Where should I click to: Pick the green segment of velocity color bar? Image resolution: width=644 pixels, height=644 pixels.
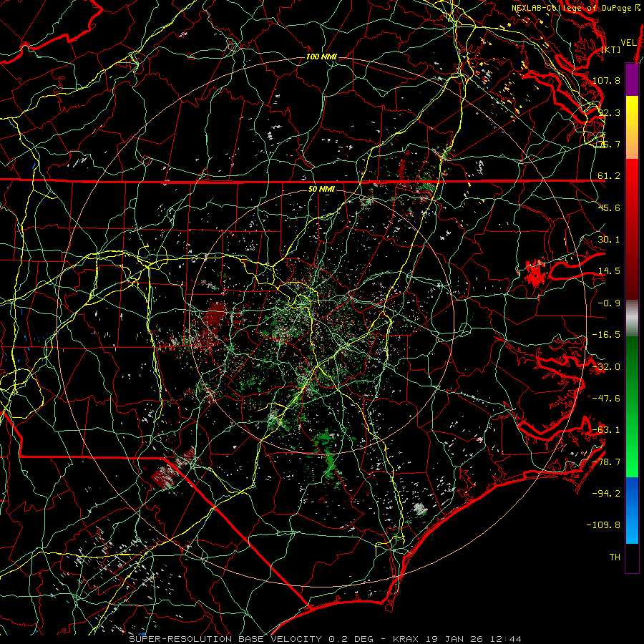pos(632,406)
